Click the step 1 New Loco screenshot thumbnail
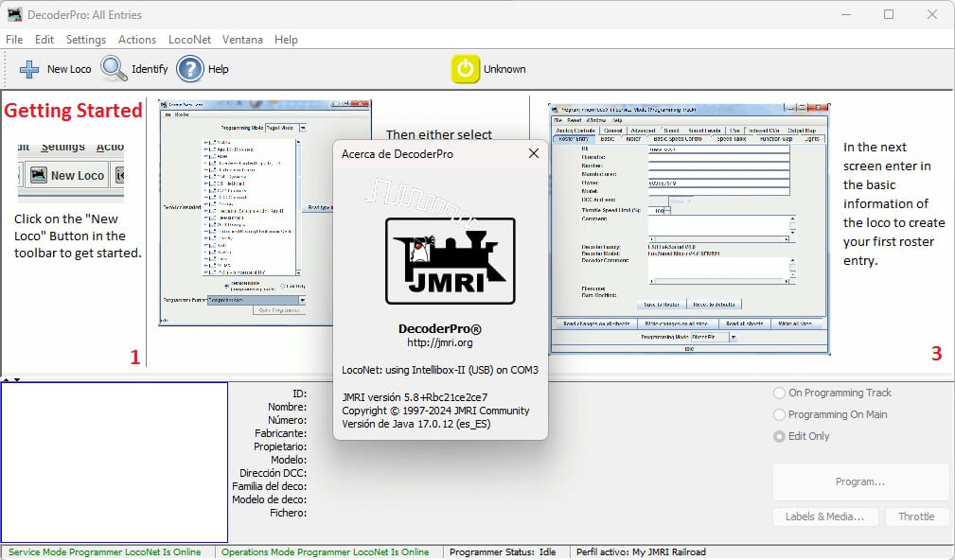The width and height of the screenshot is (955, 560). 71,173
